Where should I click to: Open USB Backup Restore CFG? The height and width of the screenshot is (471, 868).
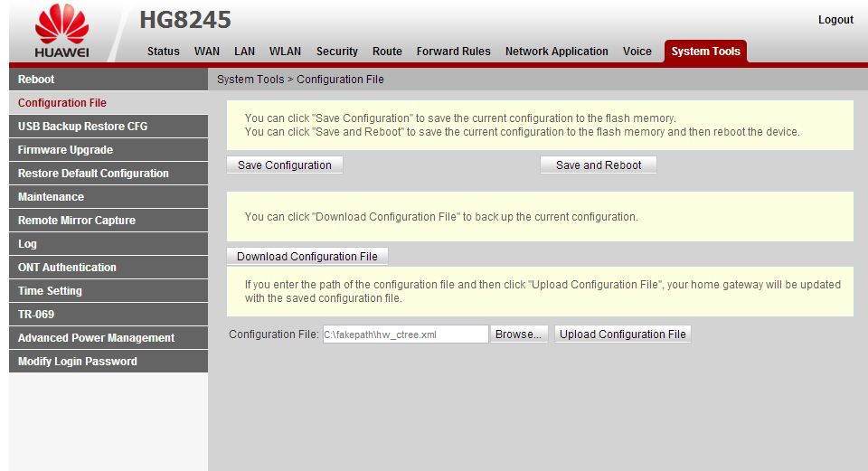108,127
